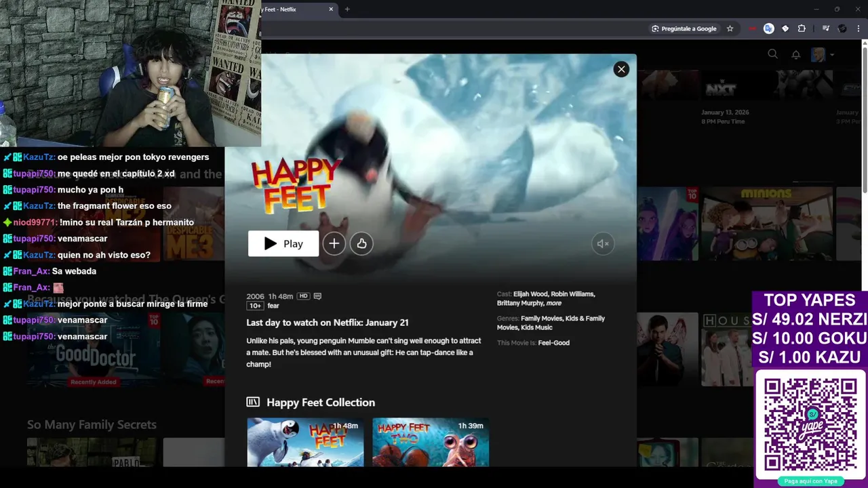Open the Feel-Good tag link
868x488 pixels.
pos(553,343)
